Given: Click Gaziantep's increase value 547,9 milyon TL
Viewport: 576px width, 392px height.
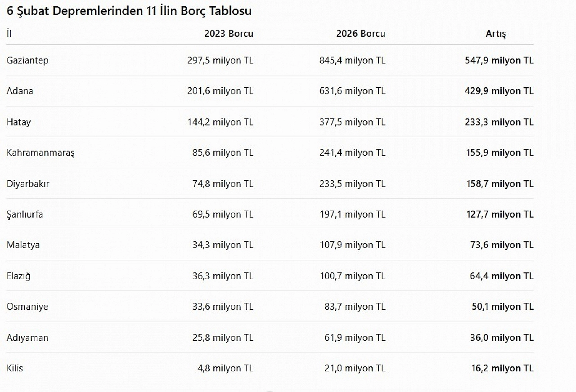Looking at the screenshot, I should tap(499, 60).
